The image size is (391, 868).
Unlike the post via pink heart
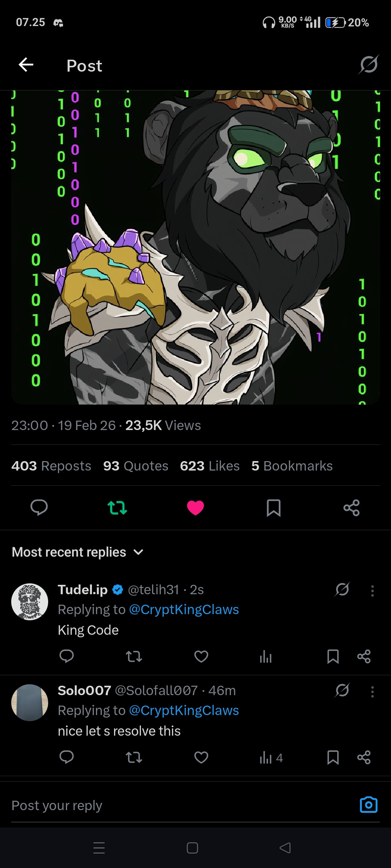(x=195, y=508)
